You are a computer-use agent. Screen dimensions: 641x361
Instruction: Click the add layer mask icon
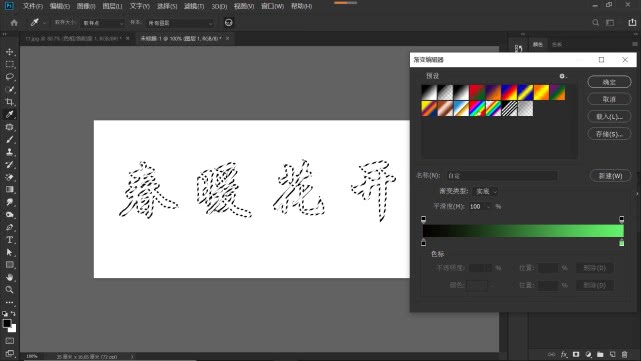tap(576, 354)
